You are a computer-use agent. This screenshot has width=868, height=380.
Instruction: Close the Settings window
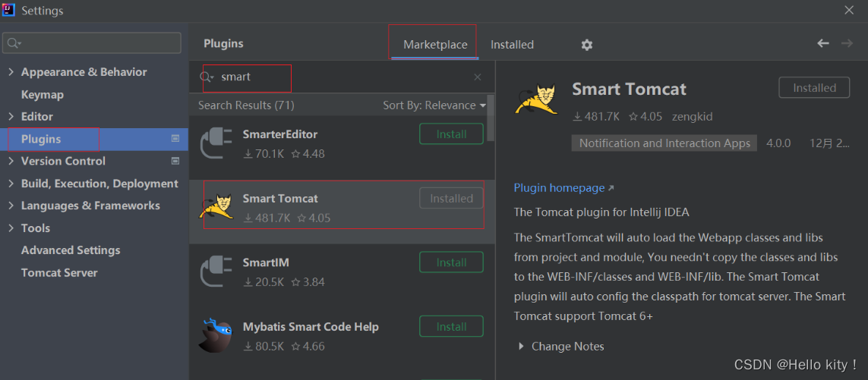click(x=848, y=10)
